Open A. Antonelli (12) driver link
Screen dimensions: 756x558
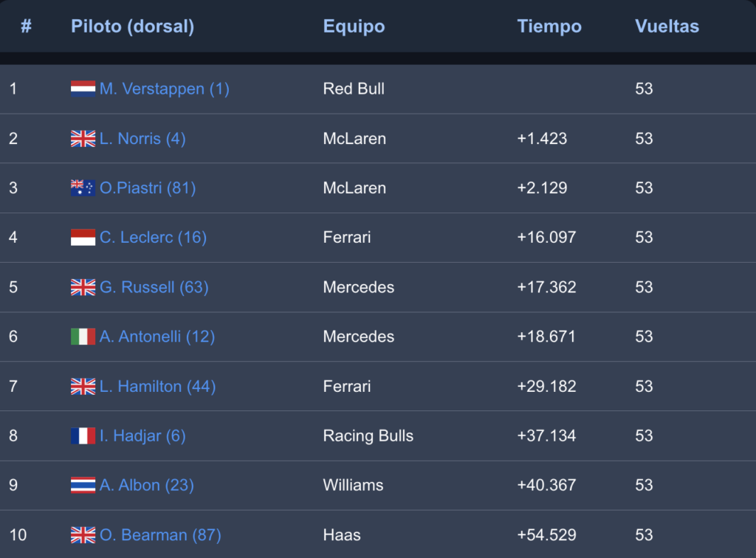coord(157,337)
